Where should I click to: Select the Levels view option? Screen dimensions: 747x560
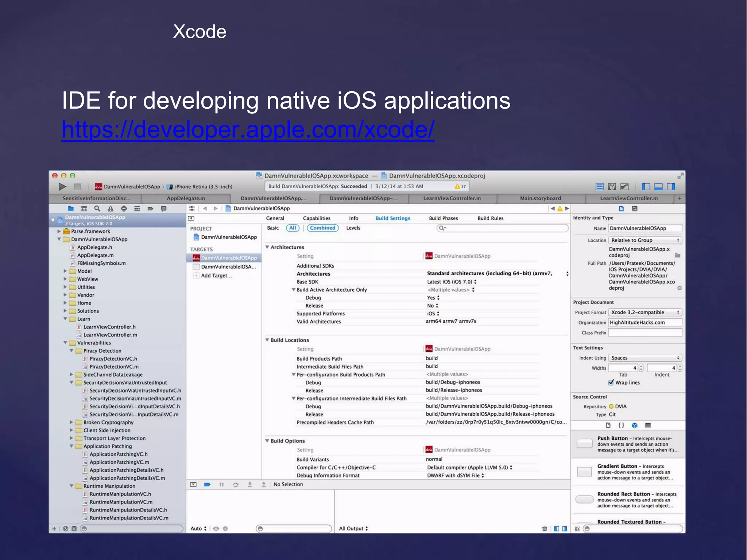coord(353,228)
